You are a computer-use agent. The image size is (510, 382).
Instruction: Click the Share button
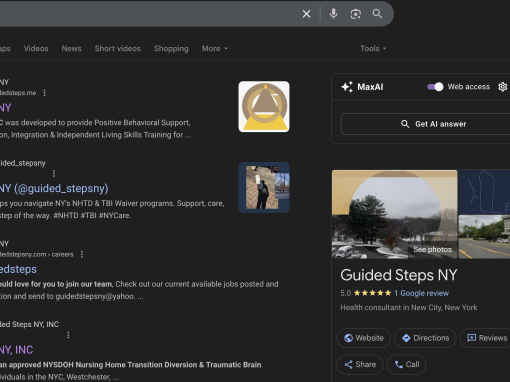pyautogui.click(x=360, y=365)
